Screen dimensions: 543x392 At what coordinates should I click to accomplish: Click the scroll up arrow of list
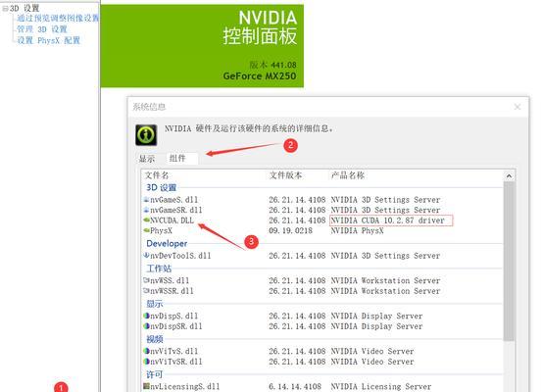click(x=509, y=176)
